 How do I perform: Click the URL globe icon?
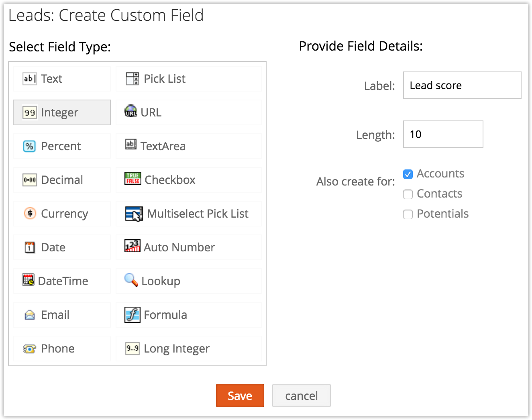click(131, 111)
